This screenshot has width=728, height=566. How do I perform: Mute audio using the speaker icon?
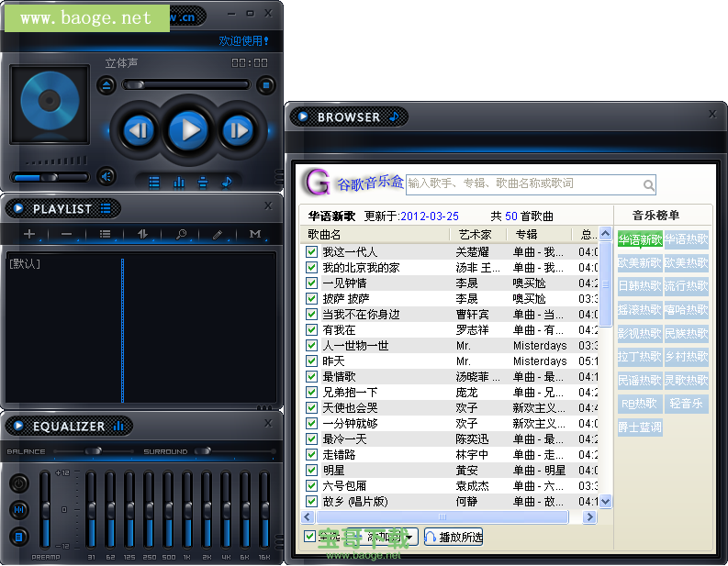106,176
